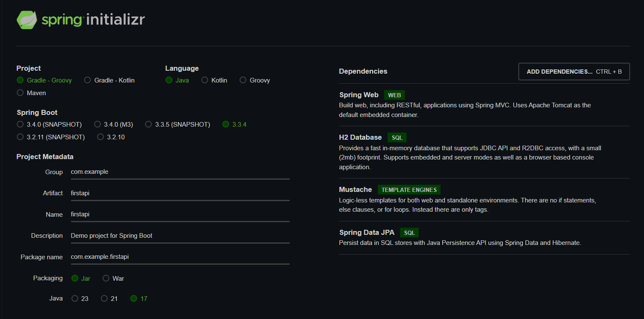This screenshot has width=644, height=319.
Task: Choose Spring Boot 3.4.0 (M3)
Action: pyautogui.click(x=113, y=124)
